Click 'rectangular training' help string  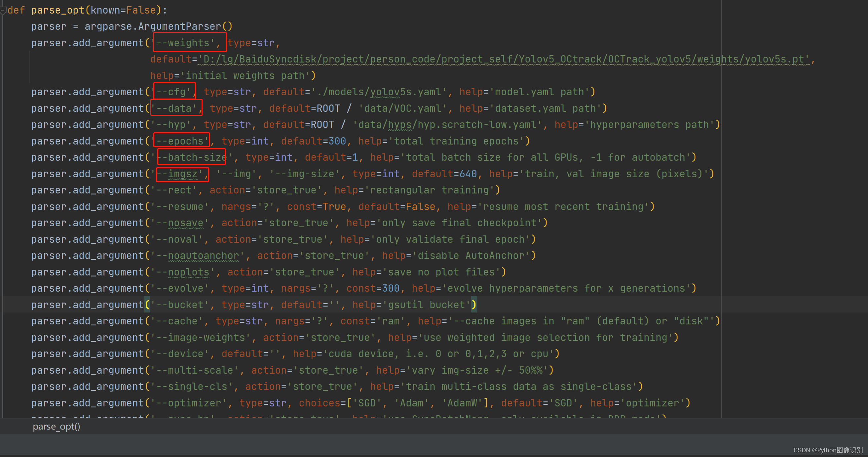pos(430,190)
